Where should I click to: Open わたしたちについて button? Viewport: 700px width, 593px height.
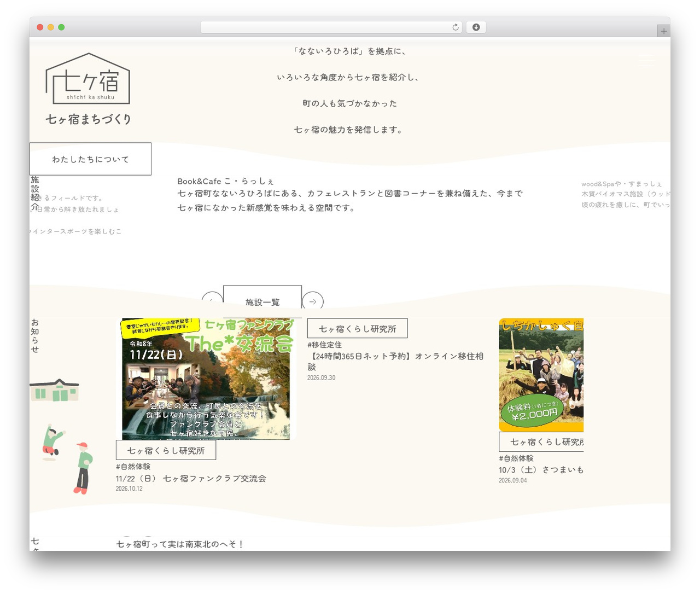pyautogui.click(x=90, y=159)
